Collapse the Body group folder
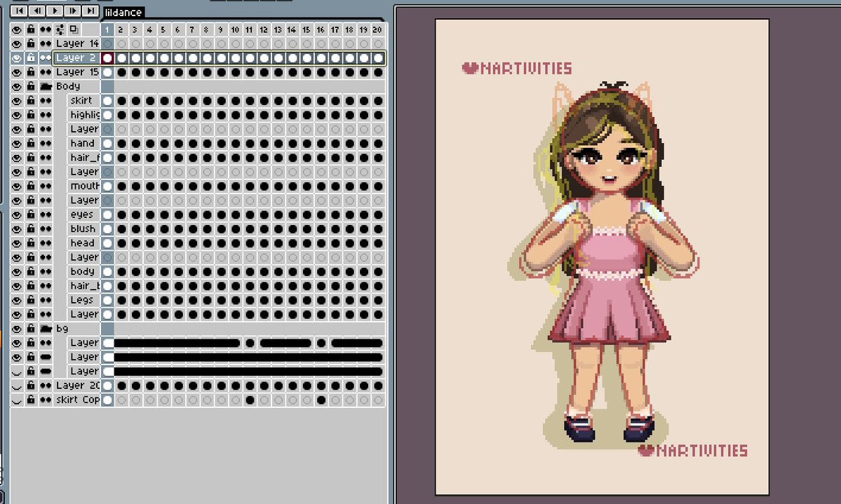The width and height of the screenshot is (841, 504). pos(46,86)
